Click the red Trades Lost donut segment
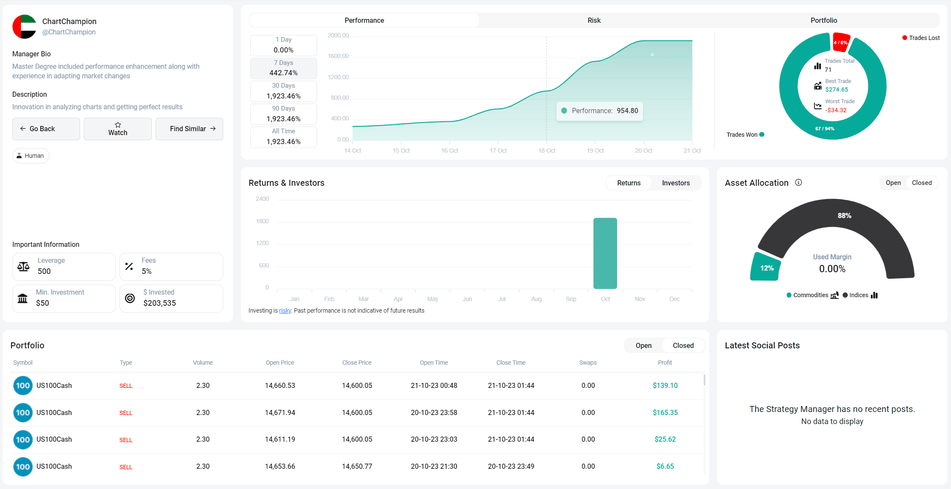The image size is (951, 489). point(841,42)
